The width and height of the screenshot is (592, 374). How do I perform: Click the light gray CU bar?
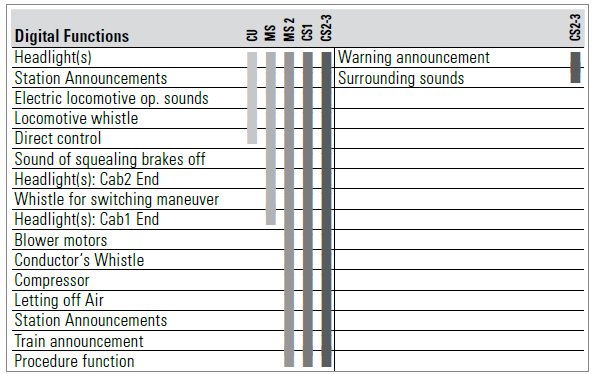pyautogui.click(x=252, y=98)
